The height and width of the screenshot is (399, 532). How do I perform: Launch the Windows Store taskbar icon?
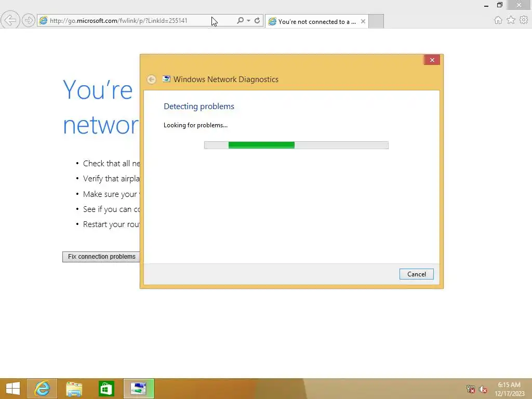[x=106, y=389]
